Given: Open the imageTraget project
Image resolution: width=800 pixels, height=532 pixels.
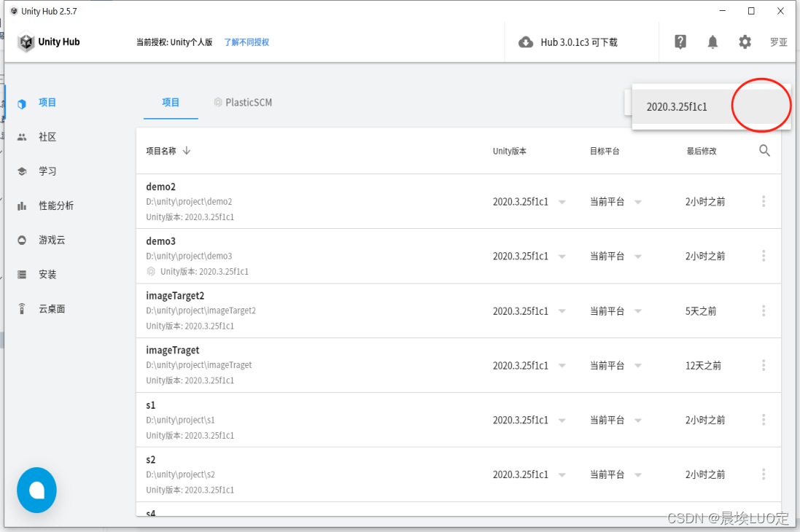Looking at the screenshot, I should [172, 351].
